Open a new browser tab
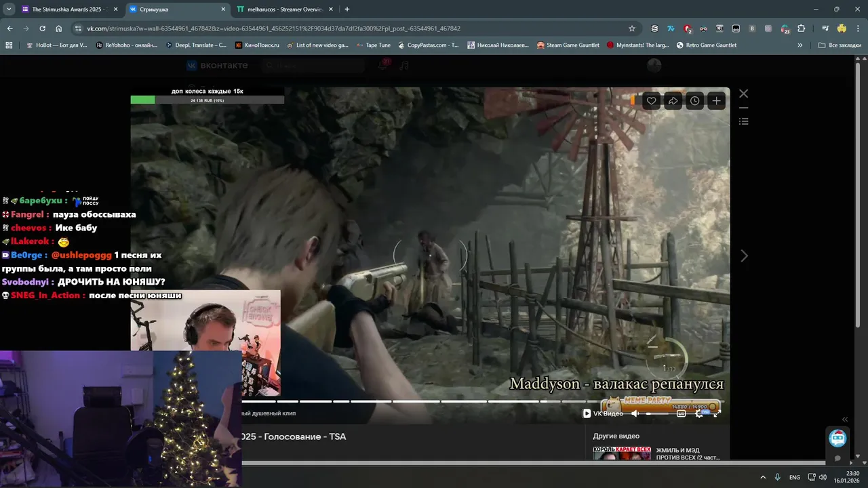The image size is (868, 488). tap(347, 9)
